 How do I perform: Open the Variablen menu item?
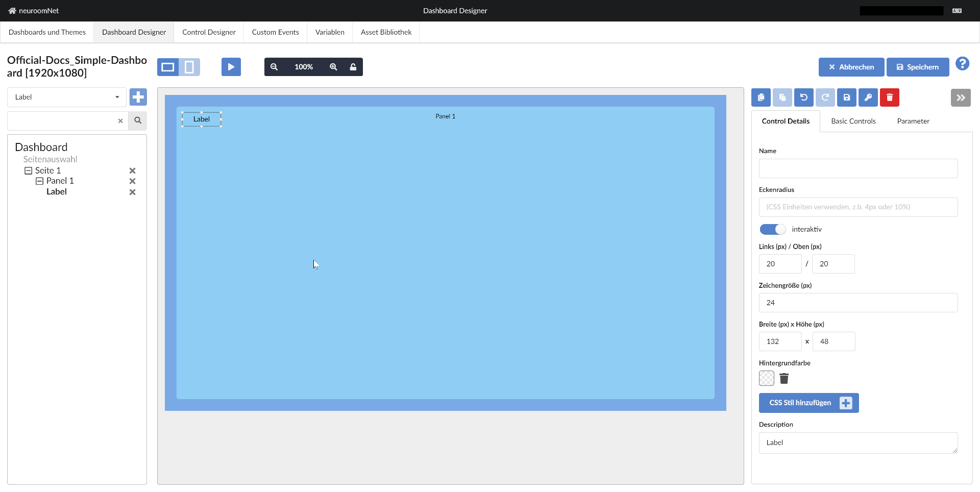click(x=329, y=32)
